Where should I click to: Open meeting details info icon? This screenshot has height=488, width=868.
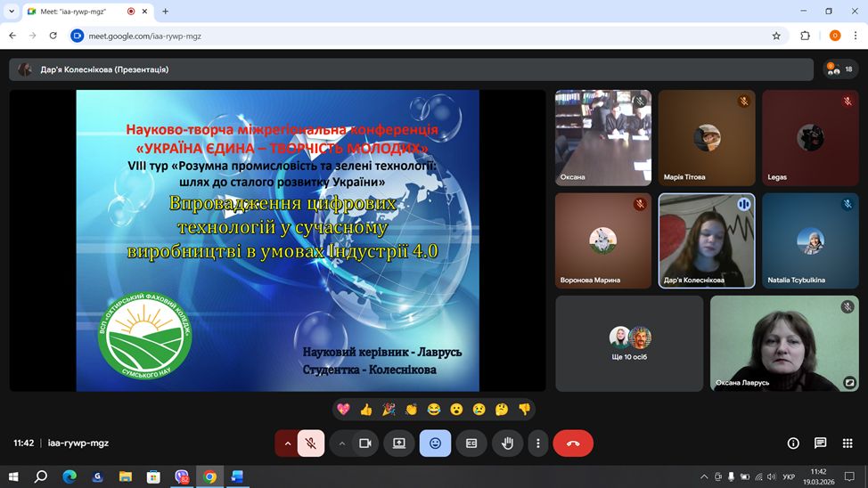pos(793,443)
